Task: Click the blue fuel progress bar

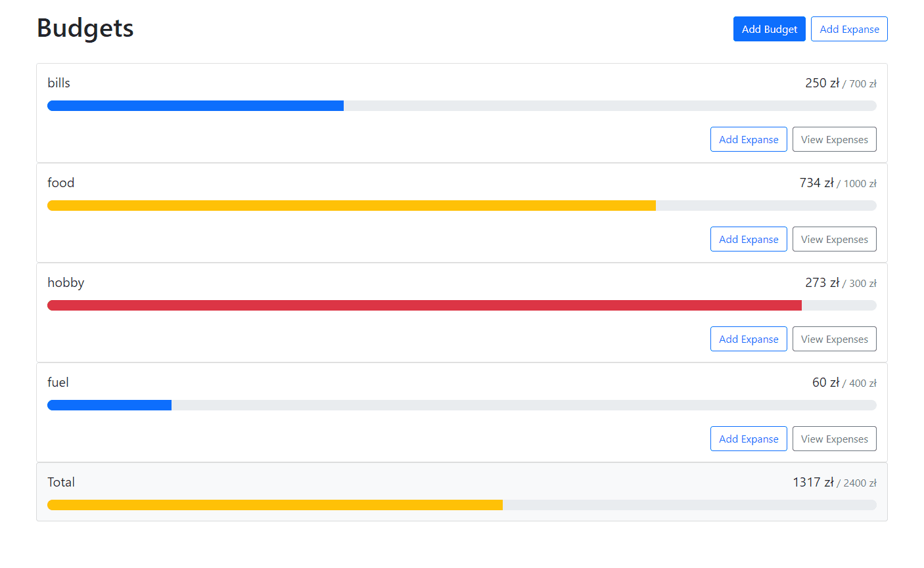Action: pos(110,405)
